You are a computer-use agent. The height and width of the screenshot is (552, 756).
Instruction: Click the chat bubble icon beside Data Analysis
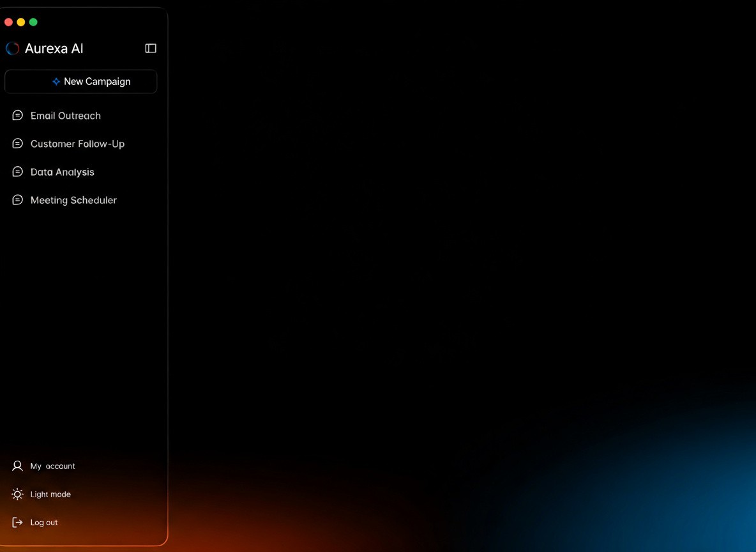[x=17, y=171]
